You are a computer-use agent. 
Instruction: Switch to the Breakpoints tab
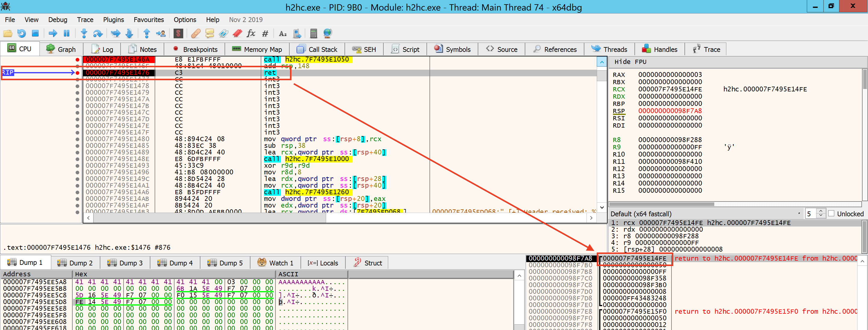click(195, 49)
